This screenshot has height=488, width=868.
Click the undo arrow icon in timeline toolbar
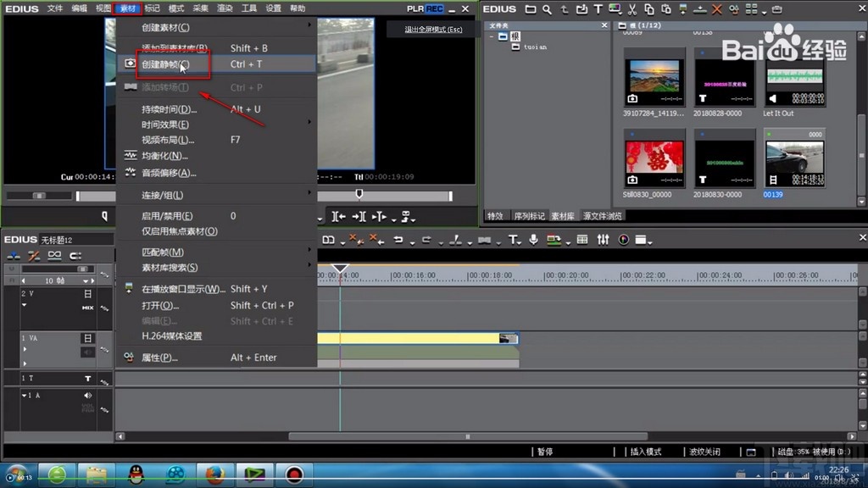[x=398, y=240]
